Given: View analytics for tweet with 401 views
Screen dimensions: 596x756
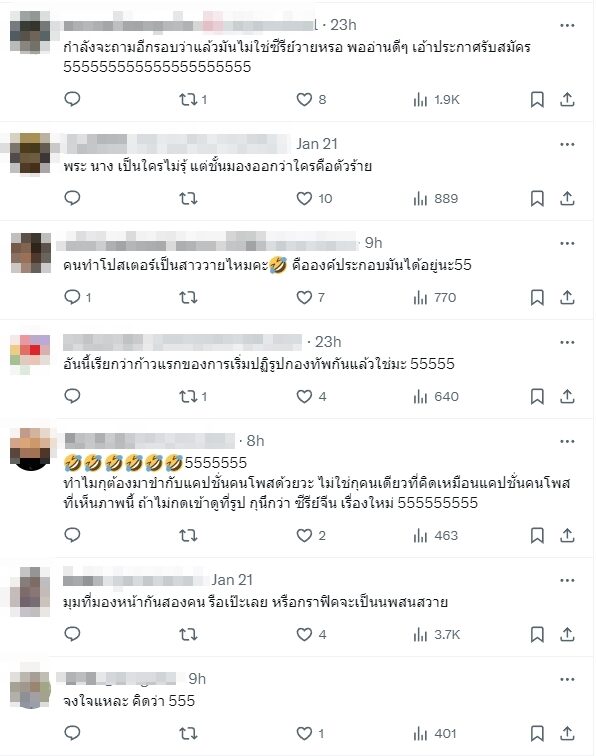Looking at the screenshot, I should click(435, 733).
